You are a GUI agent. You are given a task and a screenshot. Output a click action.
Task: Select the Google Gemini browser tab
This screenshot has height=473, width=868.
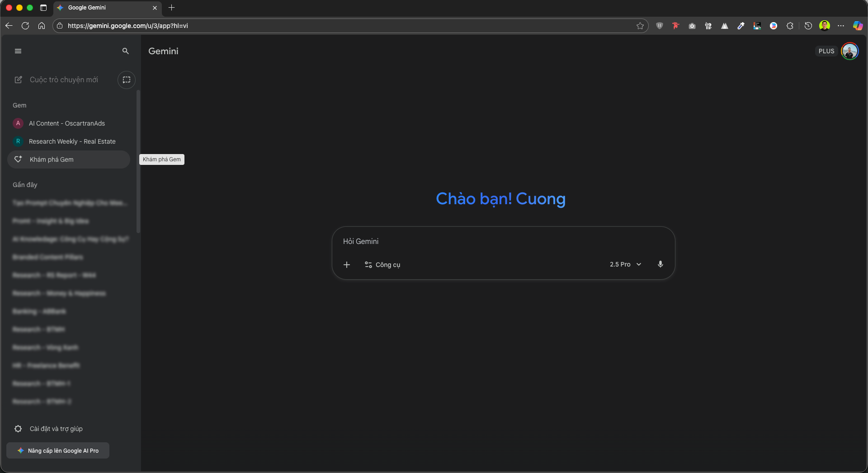click(x=104, y=8)
